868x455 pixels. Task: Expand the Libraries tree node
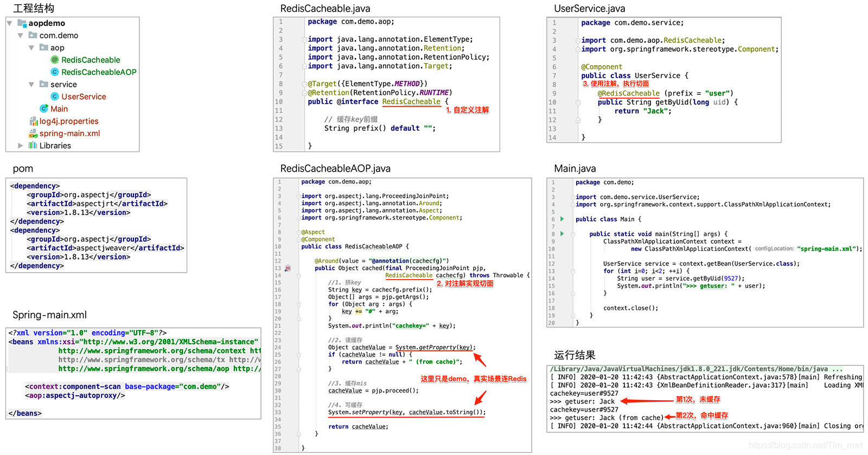[x=21, y=146]
